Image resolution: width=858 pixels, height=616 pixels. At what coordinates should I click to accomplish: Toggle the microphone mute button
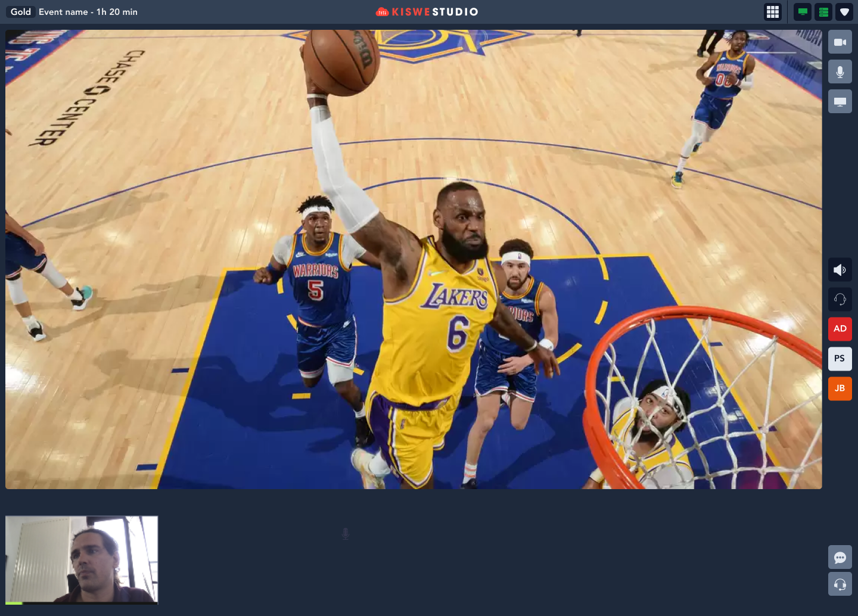coord(840,72)
